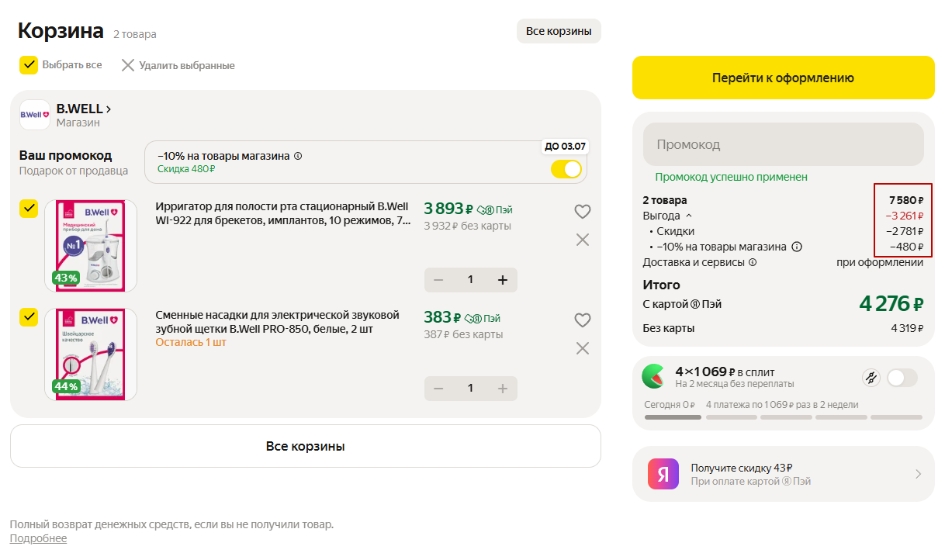
Task: Open the B.WELL store page via its chevron
Action: click(x=109, y=109)
